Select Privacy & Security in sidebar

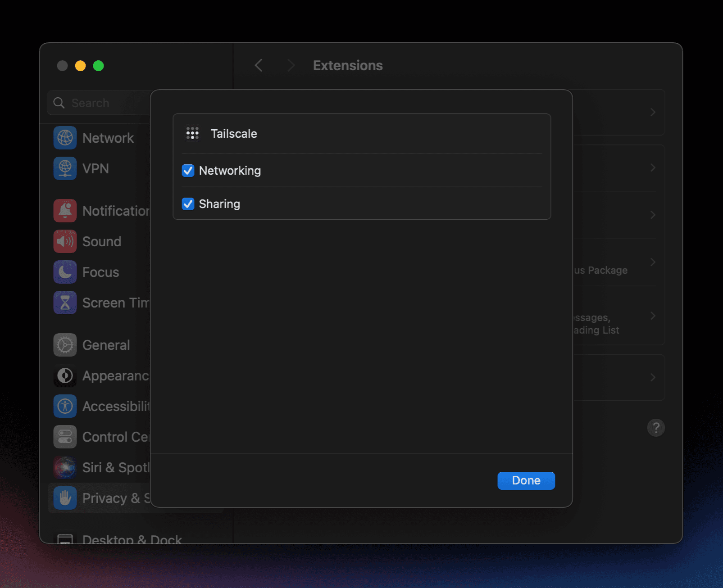[x=65, y=498]
